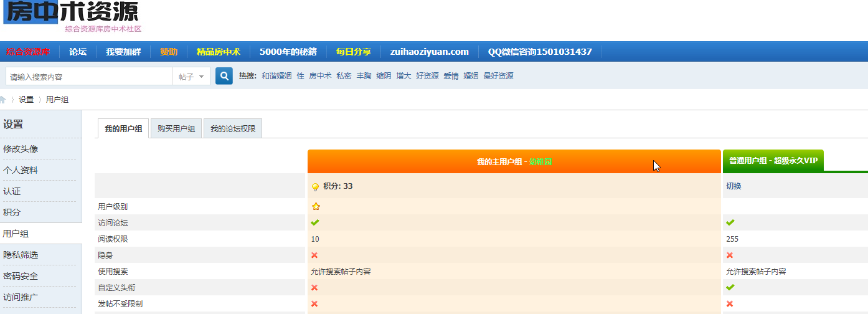
Task: Click hot search keyword 爱情
Action: (x=451, y=76)
